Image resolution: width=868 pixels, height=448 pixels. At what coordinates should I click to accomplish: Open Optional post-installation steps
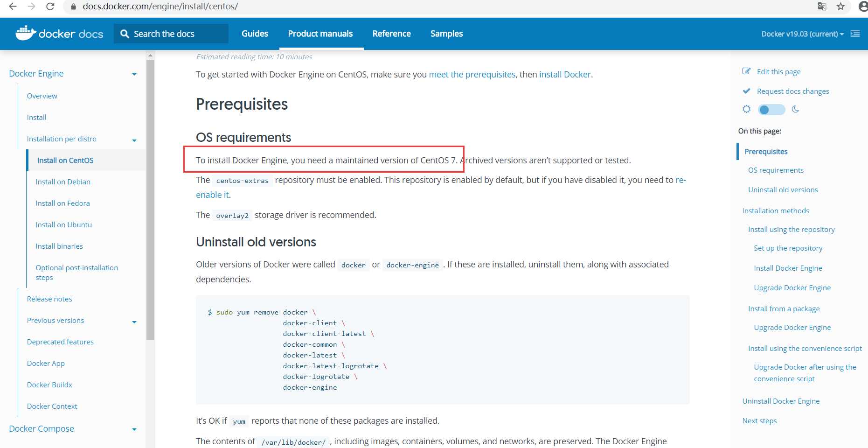pyautogui.click(x=76, y=272)
